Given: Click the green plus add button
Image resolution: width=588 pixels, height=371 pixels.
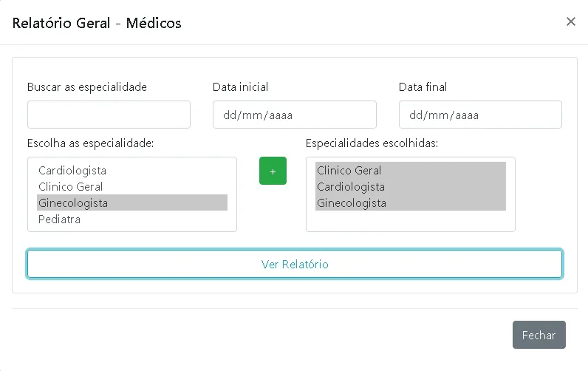Looking at the screenshot, I should (x=273, y=171).
